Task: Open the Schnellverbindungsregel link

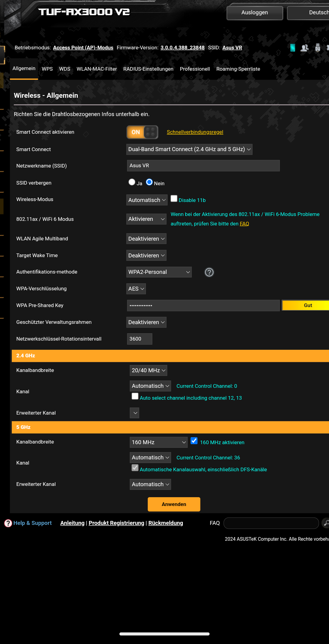Action: tap(195, 132)
